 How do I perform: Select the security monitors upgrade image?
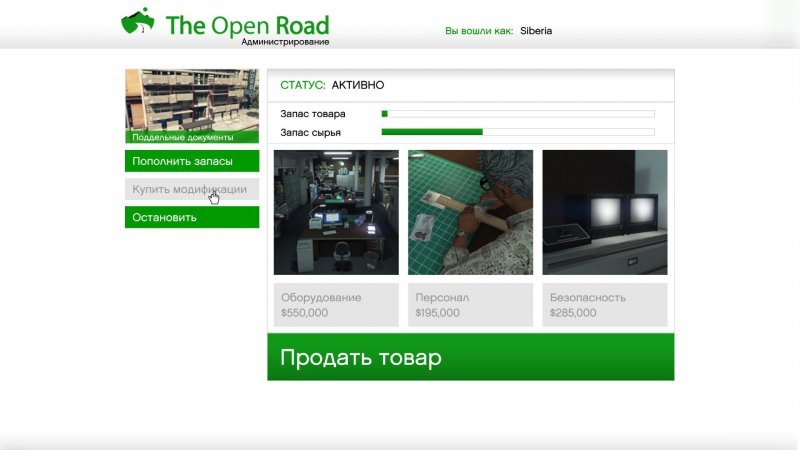(604, 212)
